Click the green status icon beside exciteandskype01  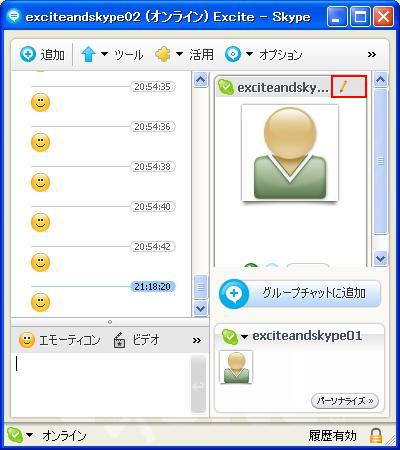click(230, 337)
